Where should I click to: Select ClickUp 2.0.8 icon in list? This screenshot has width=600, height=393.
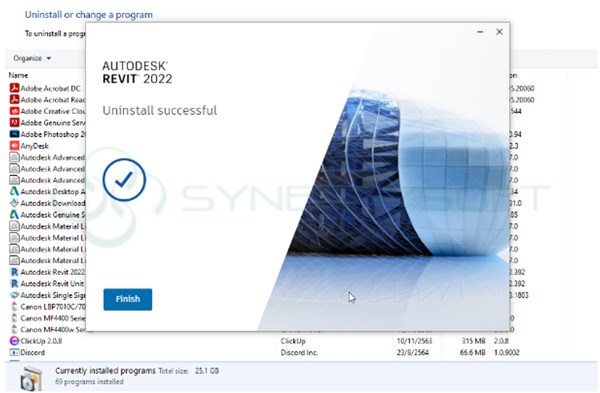[14, 341]
